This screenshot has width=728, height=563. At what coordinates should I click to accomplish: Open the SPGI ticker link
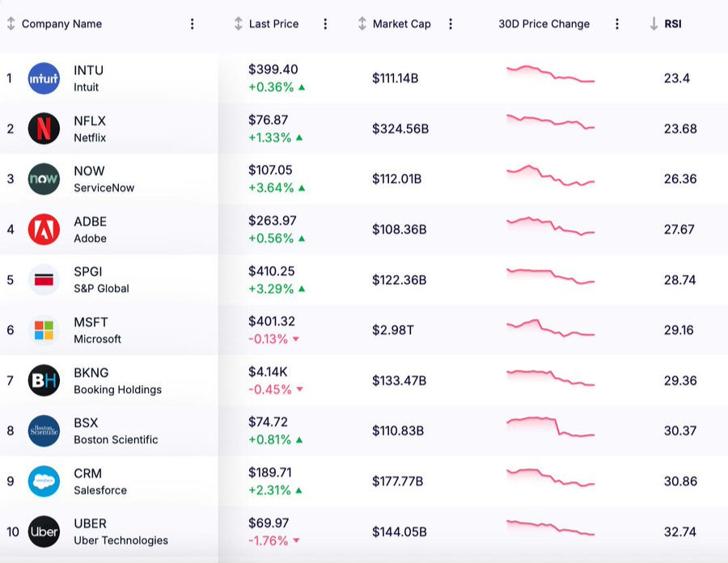(87, 272)
